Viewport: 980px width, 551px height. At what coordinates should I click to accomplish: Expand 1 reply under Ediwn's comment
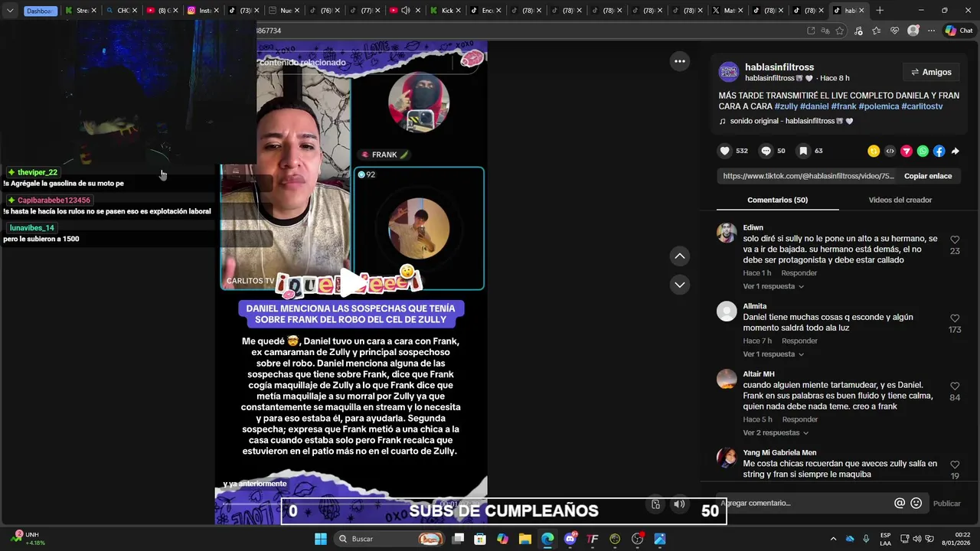tap(773, 286)
